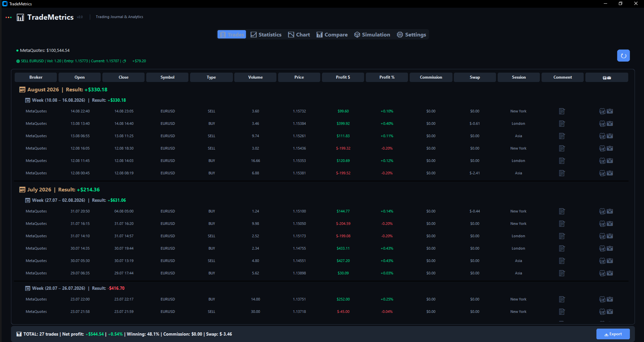Viewport: 644px width, 342px height.
Task: Sort by the Close column header
Action: [x=124, y=77]
